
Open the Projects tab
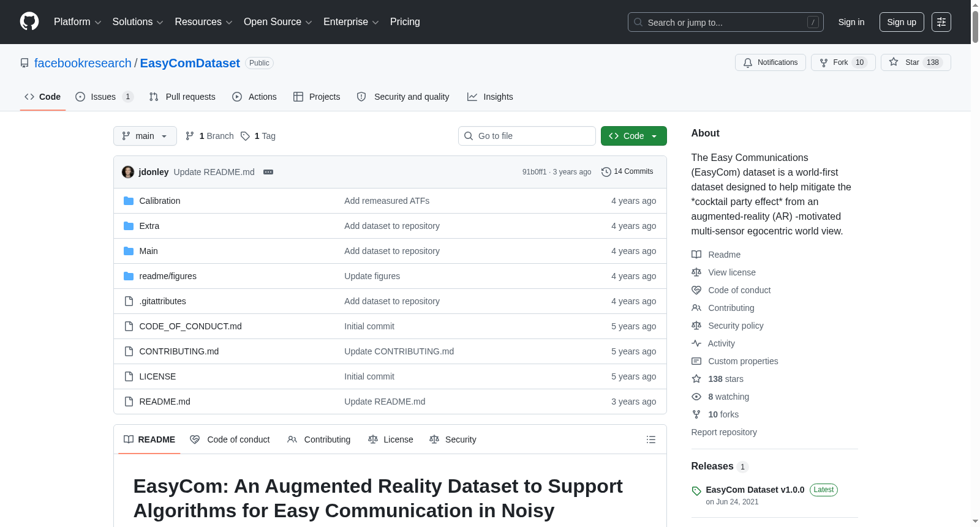(317, 97)
